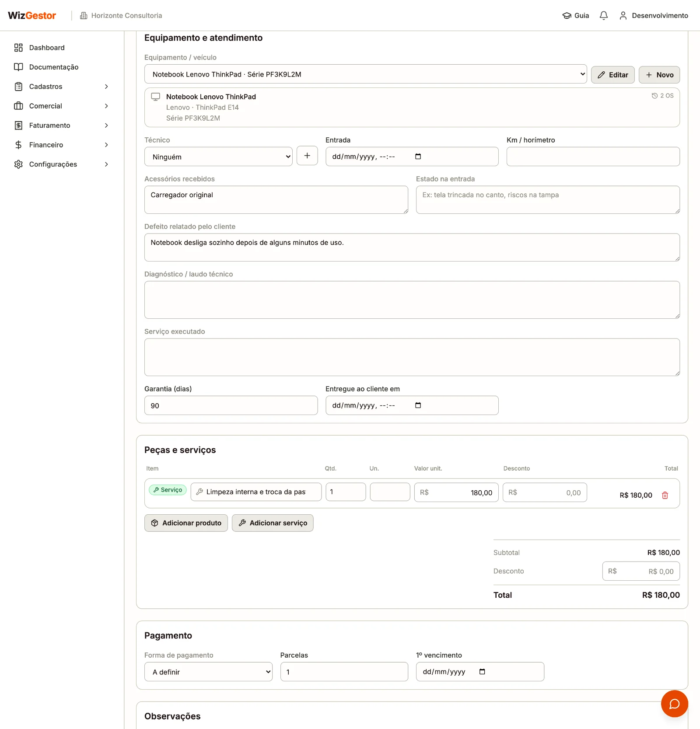Focus the Valor unit. field showing 180,00
Viewport: 700px width, 729px height.
click(456, 492)
